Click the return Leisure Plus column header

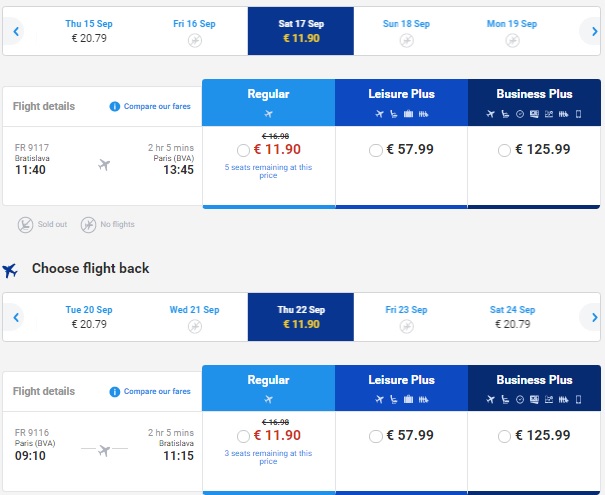click(401, 388)
